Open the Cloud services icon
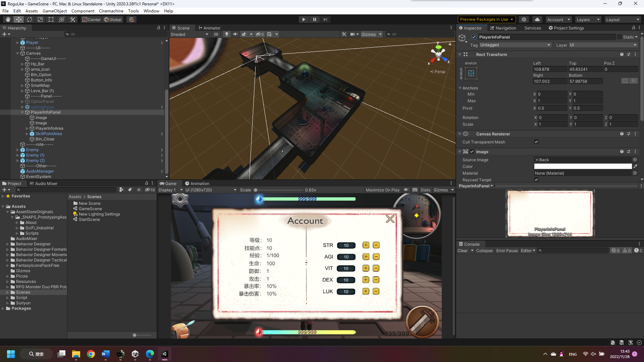 (x=537, y=19)
